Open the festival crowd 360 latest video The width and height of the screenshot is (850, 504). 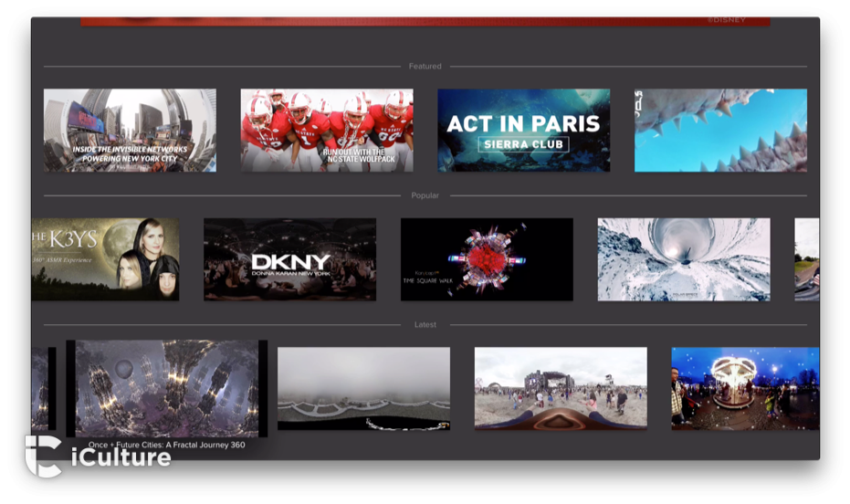[561, 389]
